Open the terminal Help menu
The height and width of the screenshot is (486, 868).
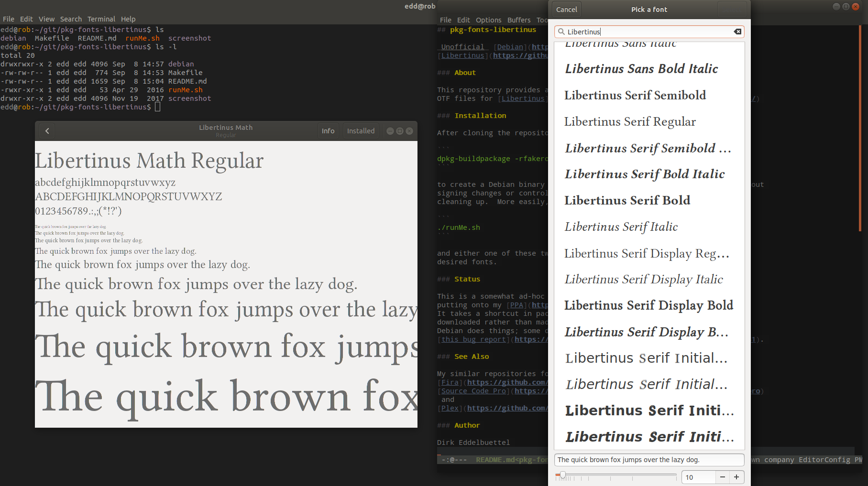pos(128,19)
